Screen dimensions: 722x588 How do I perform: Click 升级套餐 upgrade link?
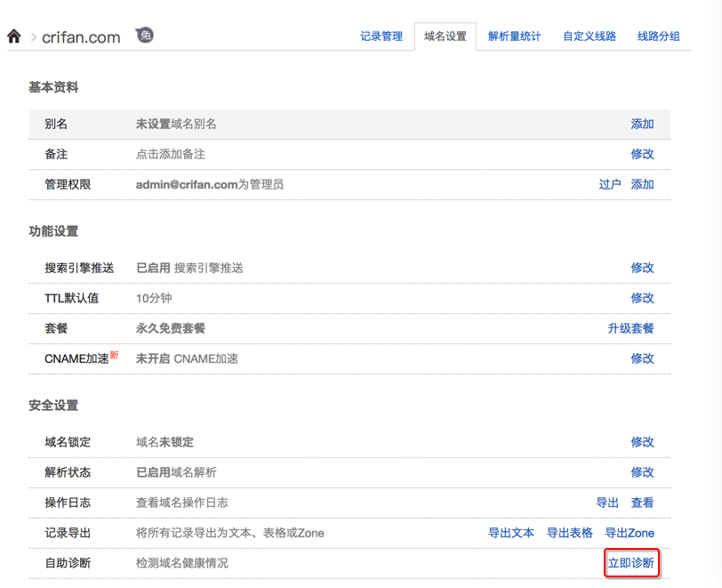point(630,328)
